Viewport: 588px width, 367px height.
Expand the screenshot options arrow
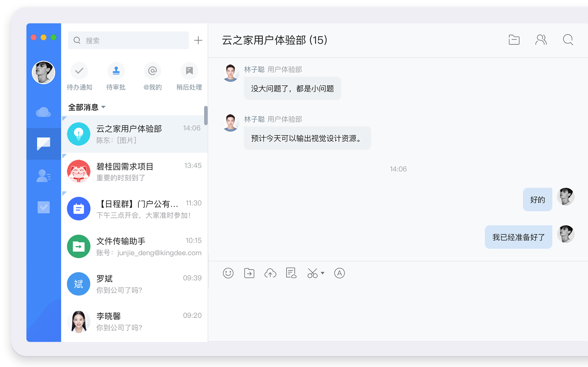click(323, 273)
